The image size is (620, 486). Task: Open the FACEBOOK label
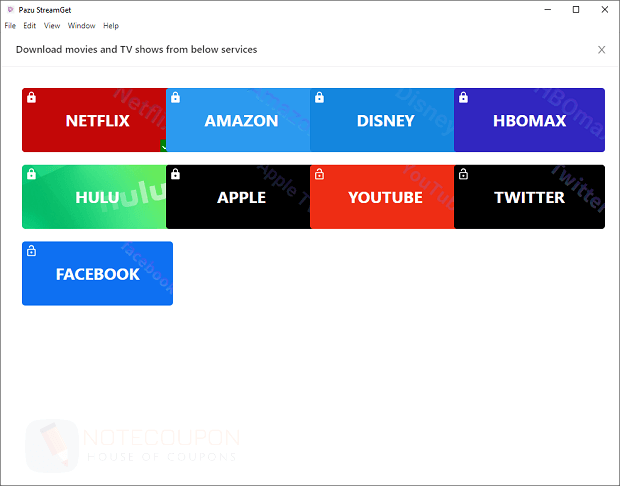[x=97, y=274]
